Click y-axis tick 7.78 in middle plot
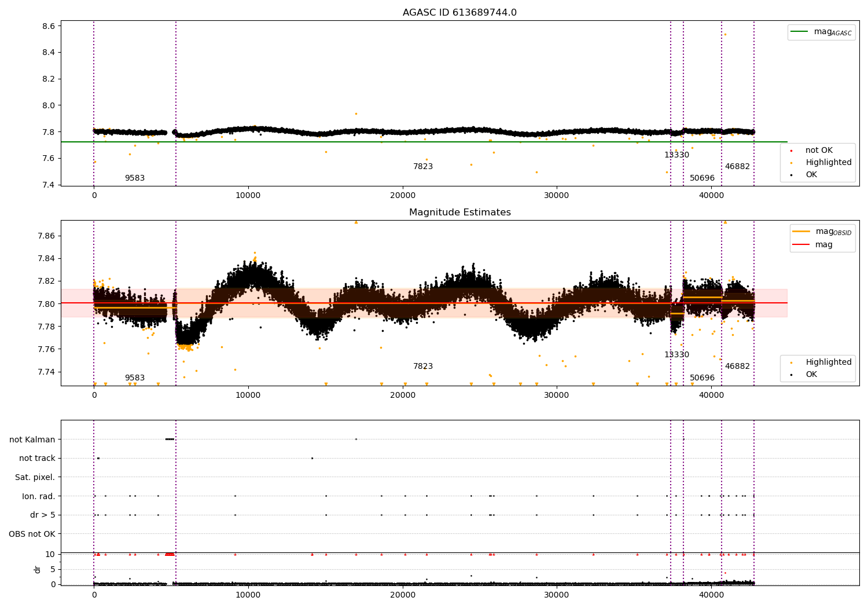Viewport: 868px width, 608px height. click(46, 327)
